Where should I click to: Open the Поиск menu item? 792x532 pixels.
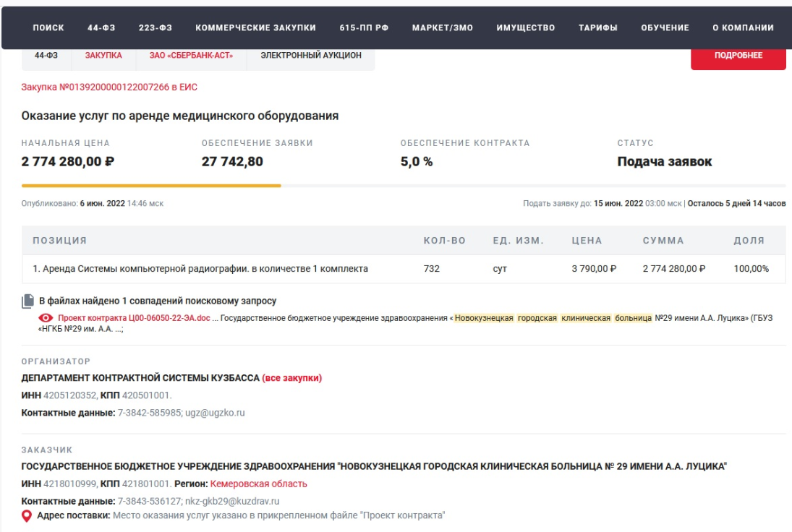48,27
